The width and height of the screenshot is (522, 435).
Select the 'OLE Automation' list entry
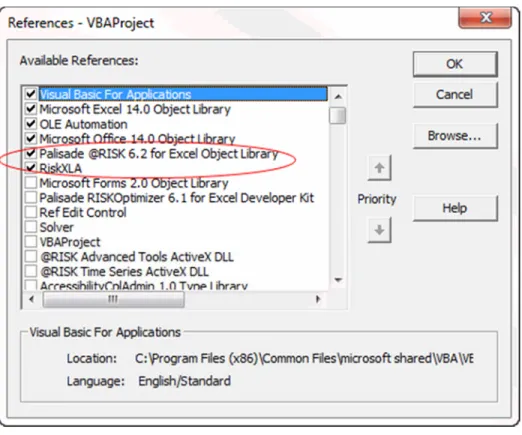tap(83, 124)
